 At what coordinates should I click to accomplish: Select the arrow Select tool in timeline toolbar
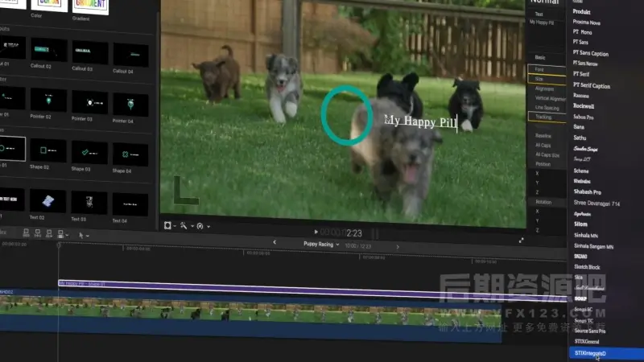point(81,235)
